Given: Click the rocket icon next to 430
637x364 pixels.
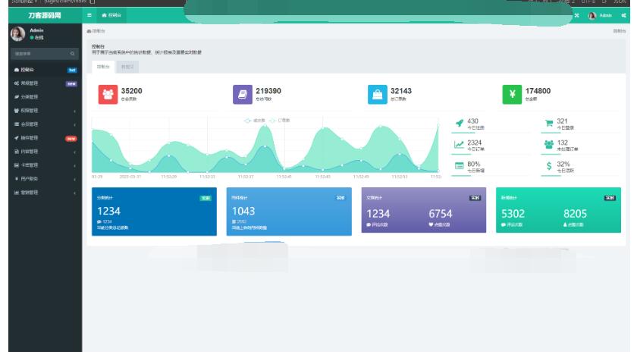Looking at the screenshot, I should pyautogui.click(x=460, y=124).
